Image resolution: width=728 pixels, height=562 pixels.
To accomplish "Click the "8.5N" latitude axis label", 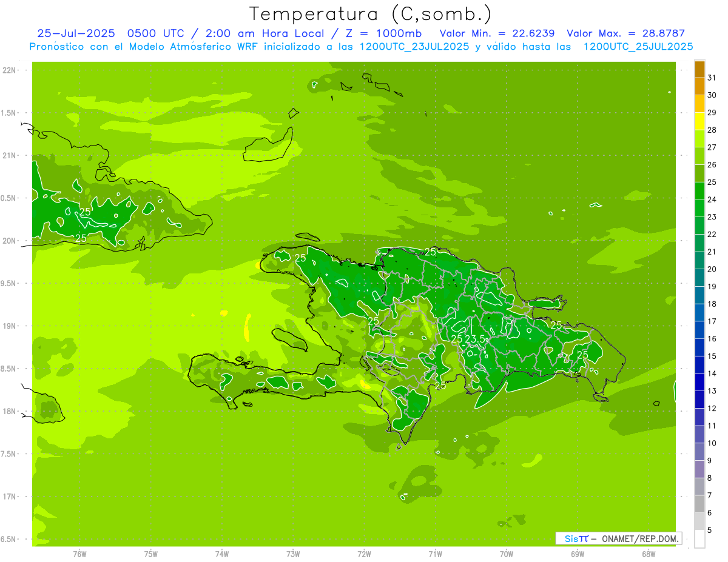I will pos(9,369).
